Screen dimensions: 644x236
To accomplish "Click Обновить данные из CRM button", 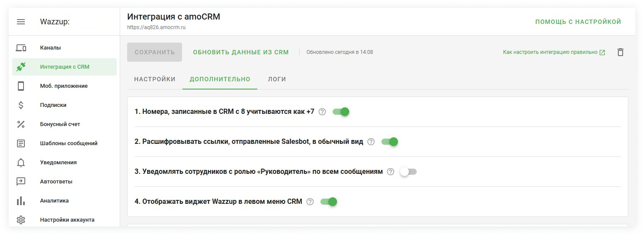I will click(x=241, y=52).
